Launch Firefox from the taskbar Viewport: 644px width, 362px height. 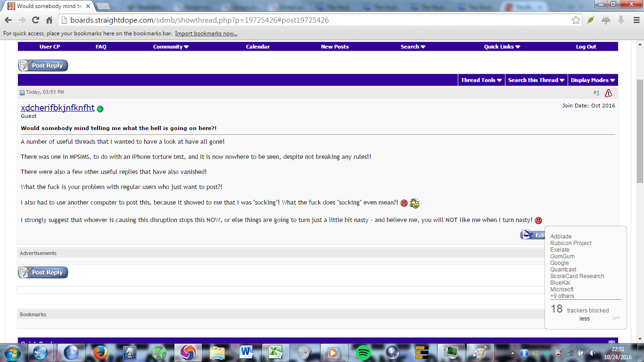[x=100, y=353]
